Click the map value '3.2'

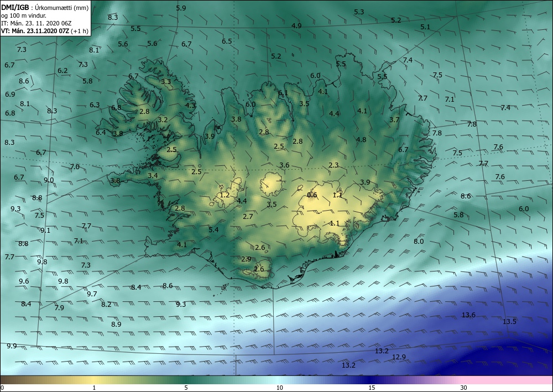[163, 120]
